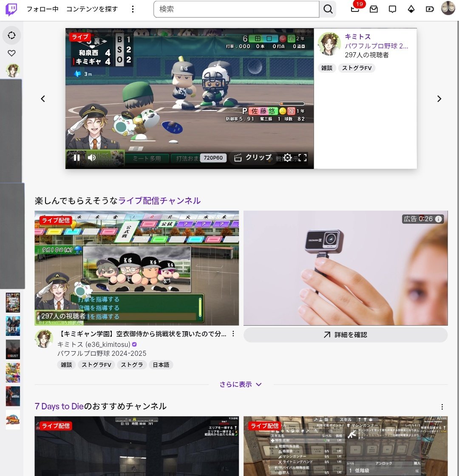Pause the featured stream player

click(x=77, y=158)
